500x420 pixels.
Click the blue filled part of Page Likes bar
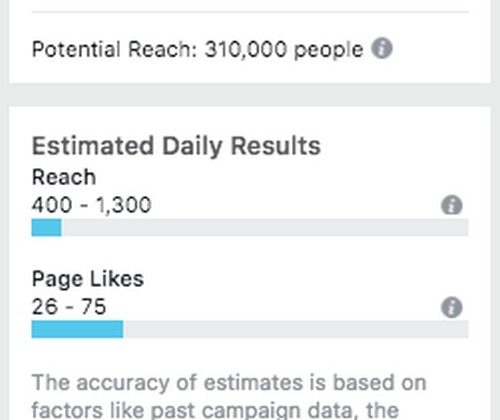click(77, 329)
